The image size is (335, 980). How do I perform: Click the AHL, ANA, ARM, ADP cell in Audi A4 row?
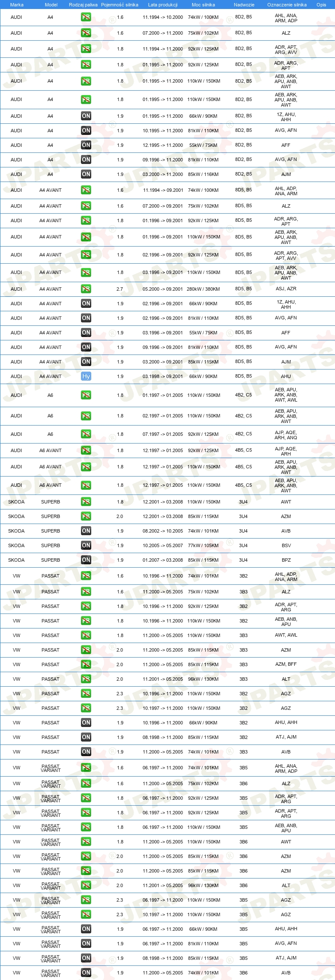[x=286, y=18]
